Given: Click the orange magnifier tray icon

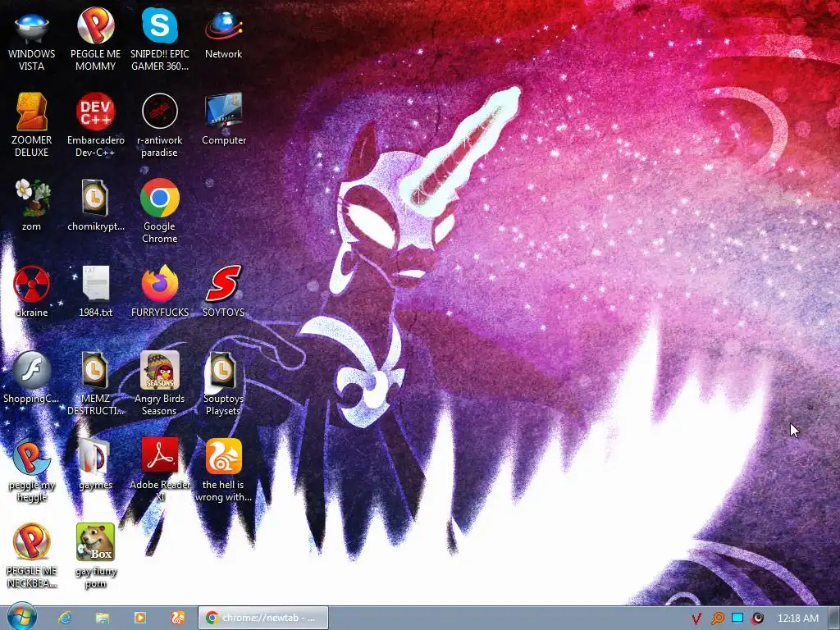Looking at the screenshot, I should click(x=717, y=619).
